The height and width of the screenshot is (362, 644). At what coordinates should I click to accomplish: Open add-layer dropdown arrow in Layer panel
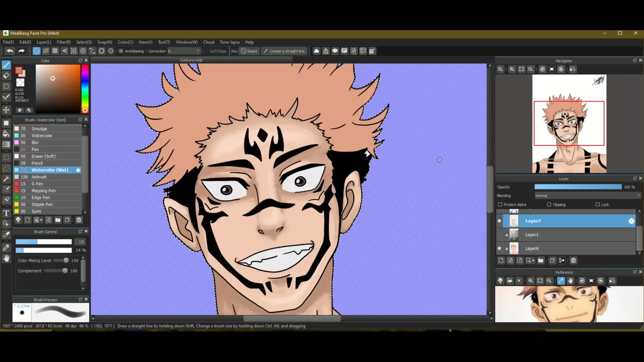533,260
